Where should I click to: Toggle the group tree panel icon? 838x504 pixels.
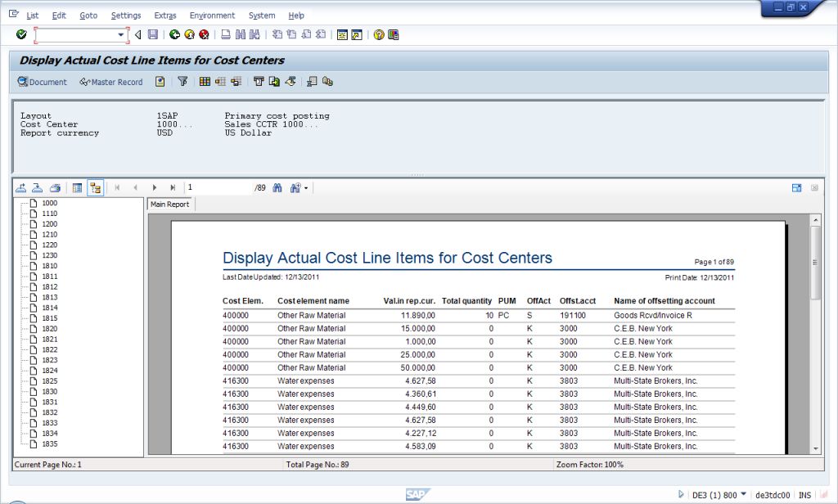click(95, 187)
